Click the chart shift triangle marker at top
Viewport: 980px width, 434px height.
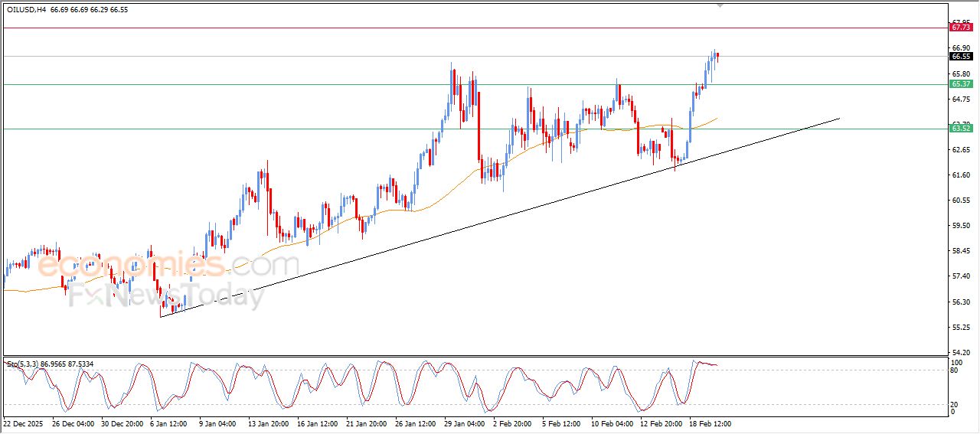[720, 5]
